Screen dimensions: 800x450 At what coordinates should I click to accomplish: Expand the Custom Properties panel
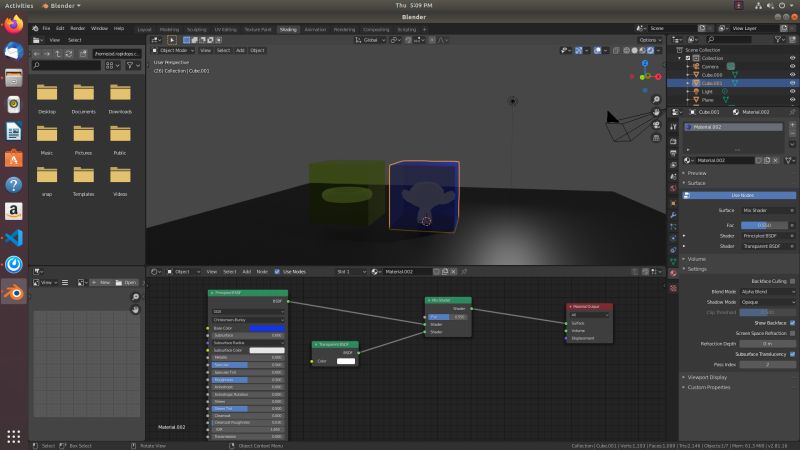[x=708, y=387]
